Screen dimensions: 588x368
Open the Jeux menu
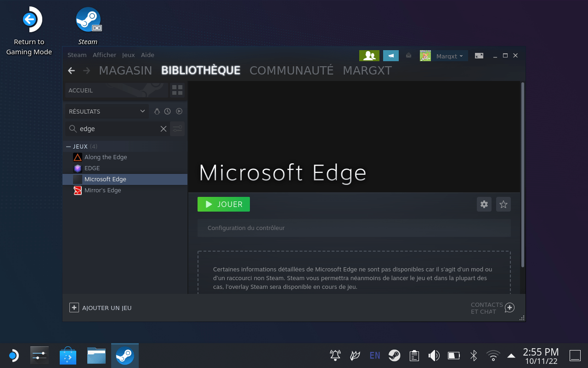128,55
